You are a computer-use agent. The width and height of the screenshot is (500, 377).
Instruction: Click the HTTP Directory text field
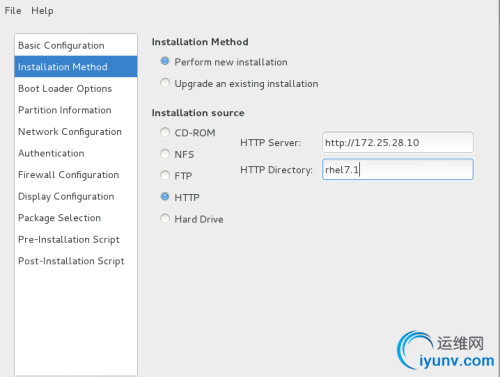pyautogui.click(x=398, y=169)
